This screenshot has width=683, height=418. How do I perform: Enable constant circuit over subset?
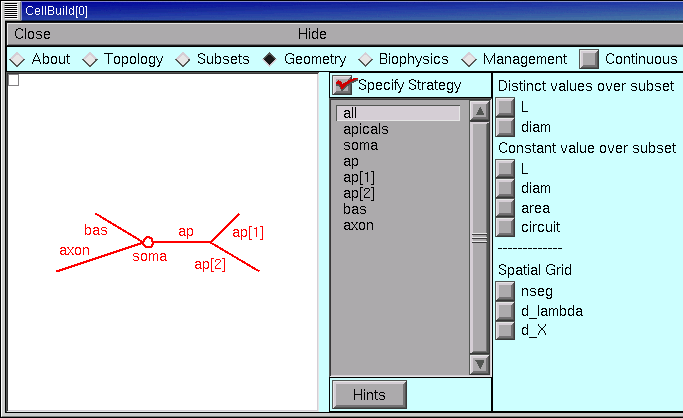[x=506, y=227]
